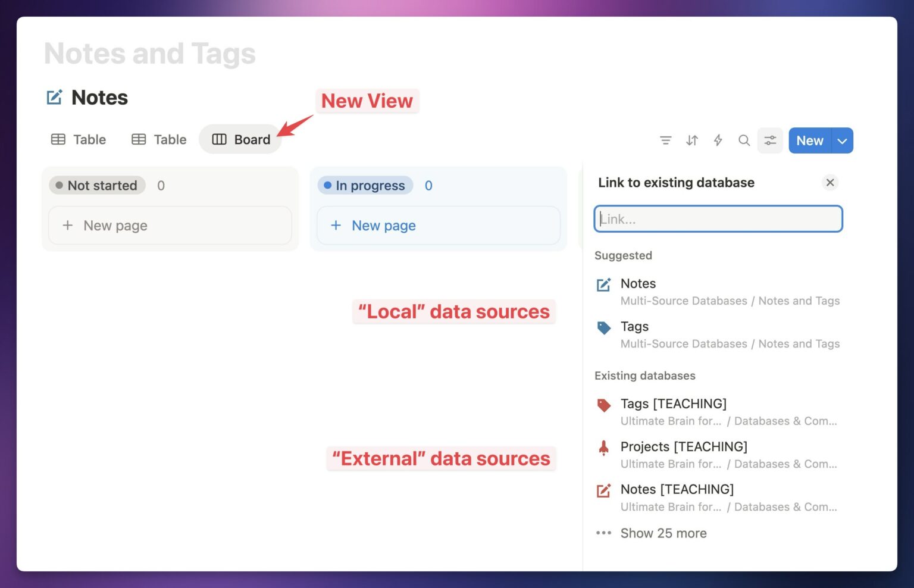
Task: Select the suggested Notes database
Action: tap(718, 292)
